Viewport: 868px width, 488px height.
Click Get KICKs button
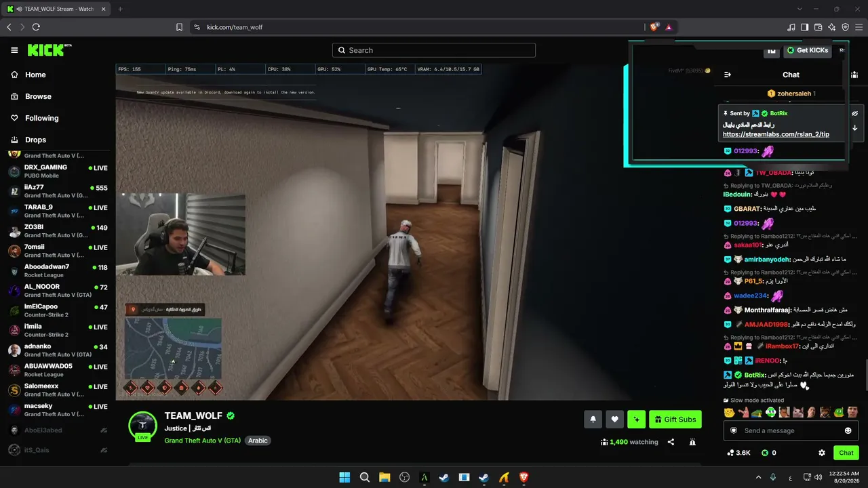pos(808,50)
